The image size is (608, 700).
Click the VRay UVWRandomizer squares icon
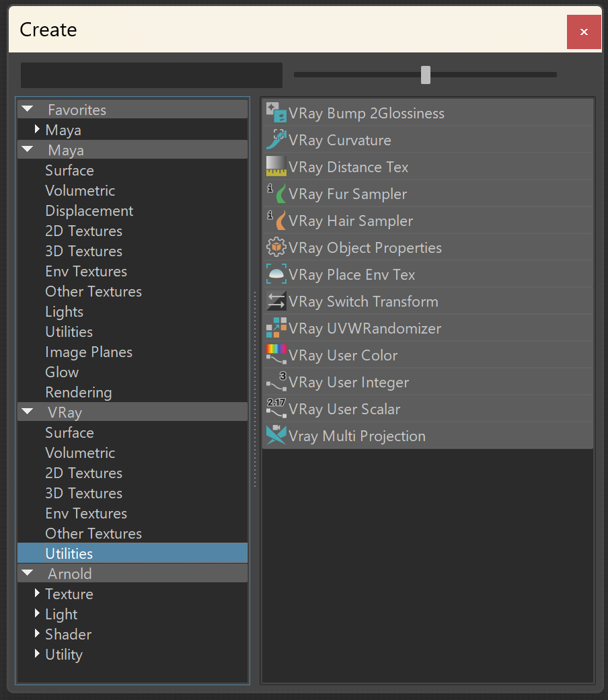point(276,327)
